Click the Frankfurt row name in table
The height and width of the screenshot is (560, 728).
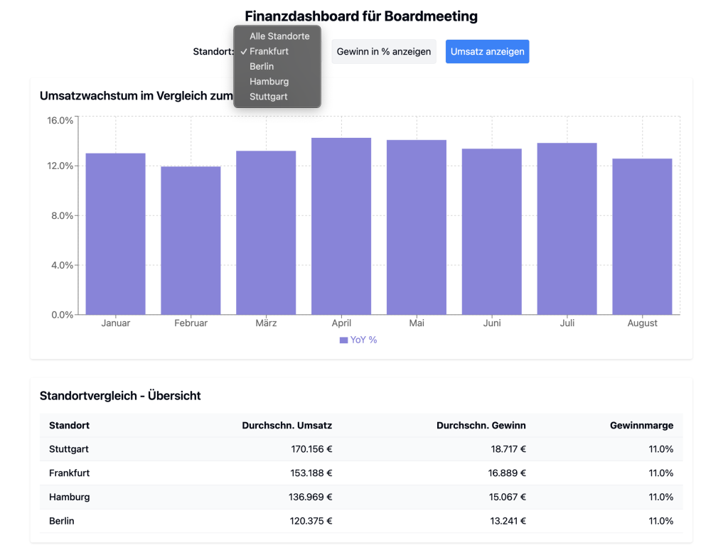69,473
